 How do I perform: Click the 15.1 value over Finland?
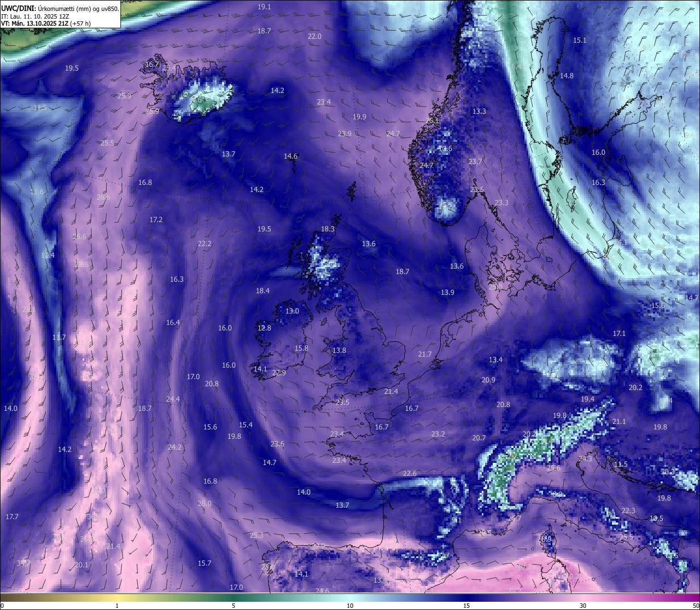click(x=580, y=40)
